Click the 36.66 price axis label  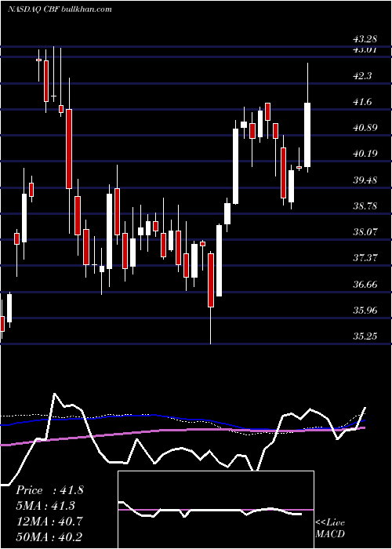point(365,284)
